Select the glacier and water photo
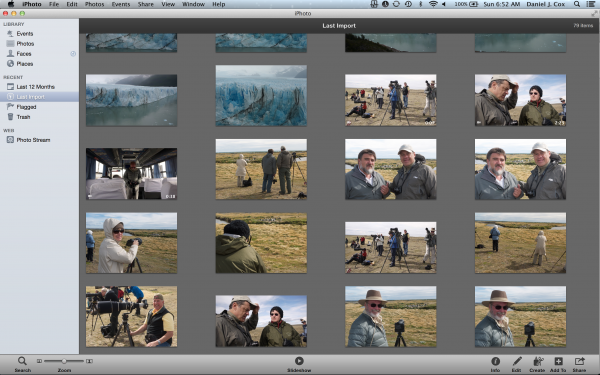The height and width of the screenshot is (375, 600). pyautogui.click(x=131, y=100)
